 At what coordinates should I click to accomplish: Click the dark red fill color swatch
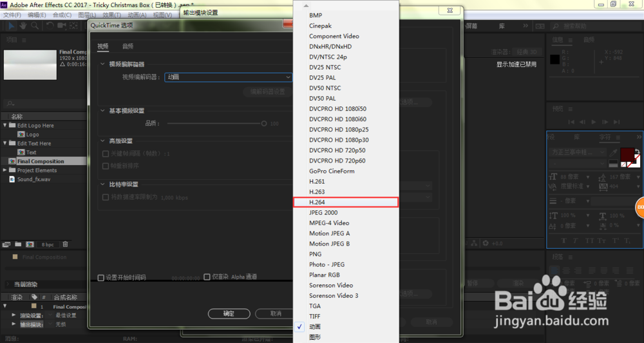pyautogui.click(x=627, y=155)
